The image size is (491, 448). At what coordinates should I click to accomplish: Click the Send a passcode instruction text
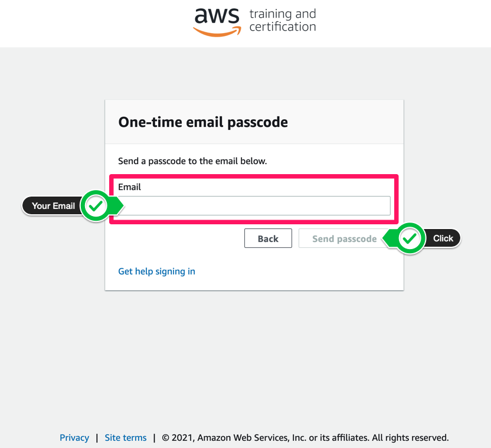192,161
